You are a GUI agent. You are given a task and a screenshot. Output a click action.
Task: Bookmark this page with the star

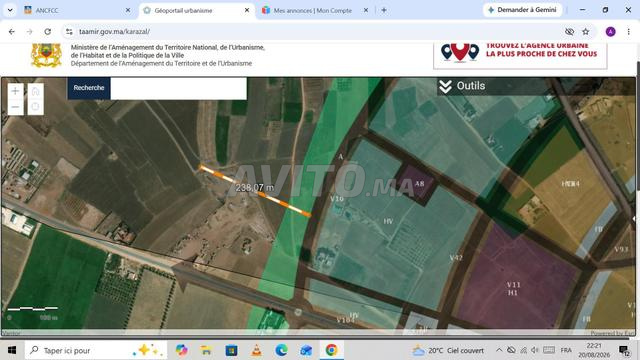586,31
